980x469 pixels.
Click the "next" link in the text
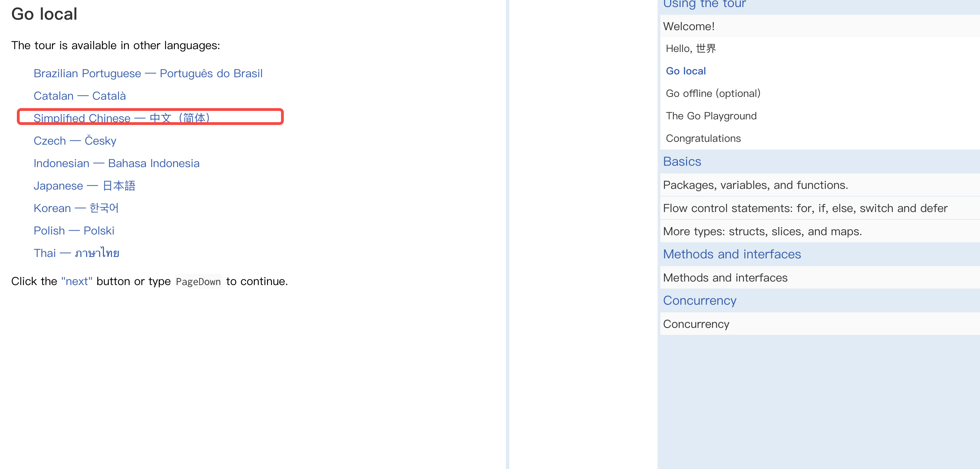77,281
